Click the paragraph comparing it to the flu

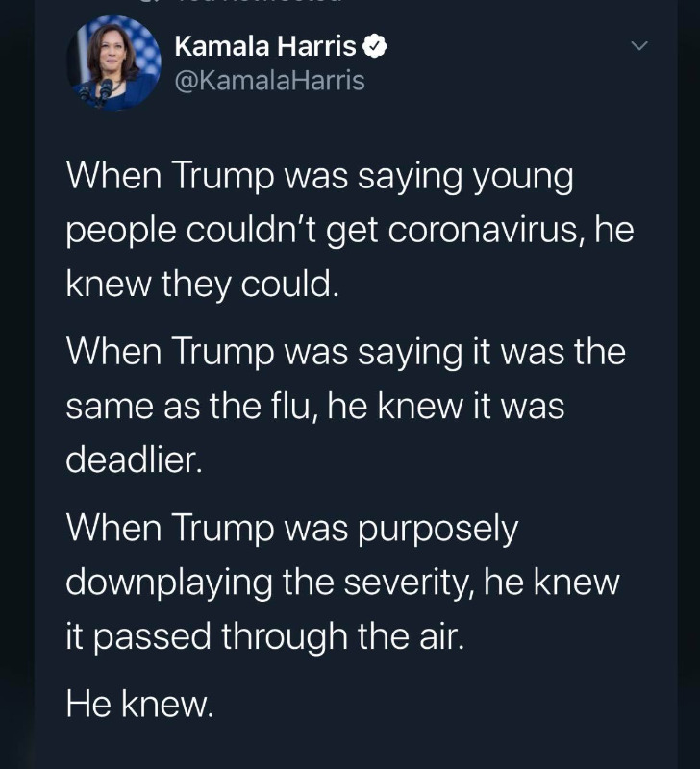[346, 405]
